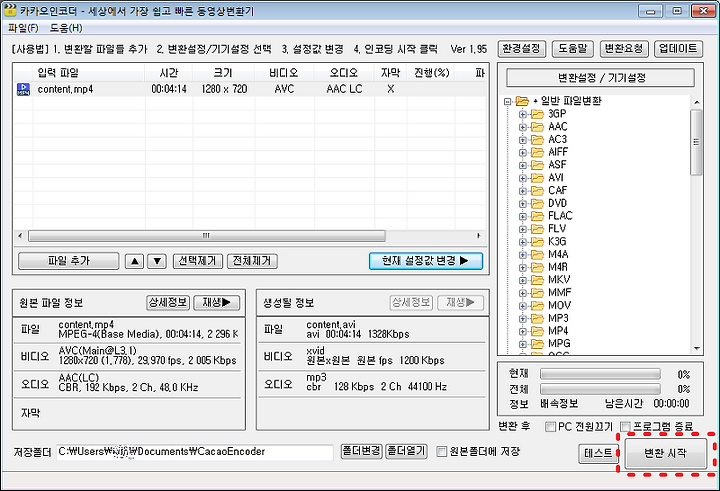Click the file list horizontal scrollbar thumb

tap(207, 236)
